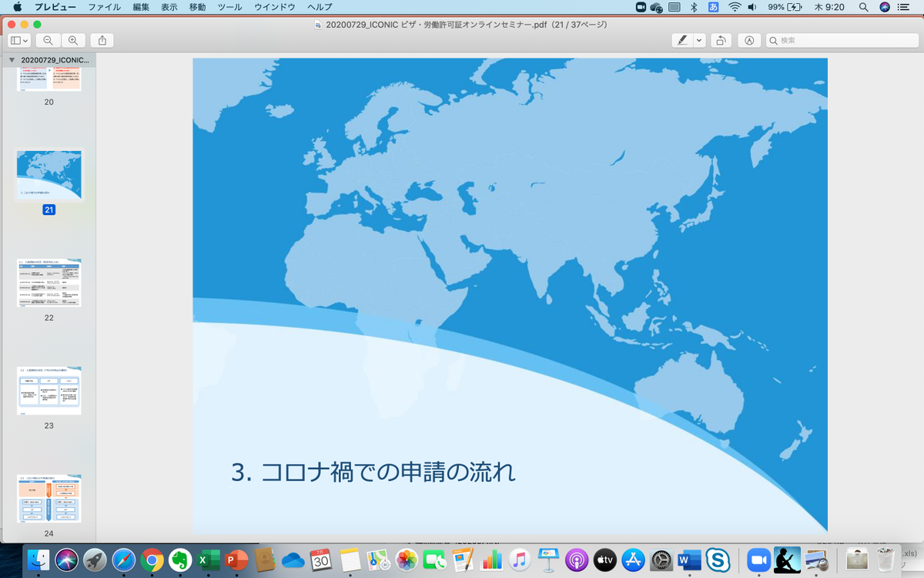Open the プレビュー application menu

click(55, 7)
